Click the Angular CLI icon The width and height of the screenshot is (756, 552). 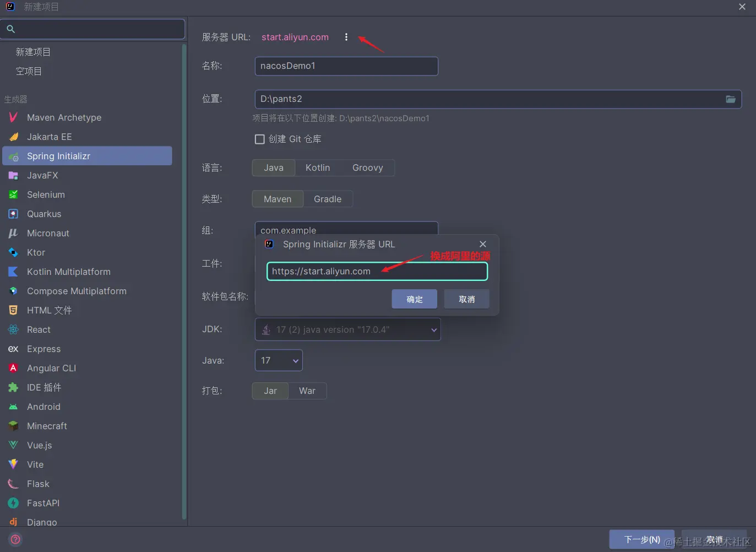pos(13,368)
